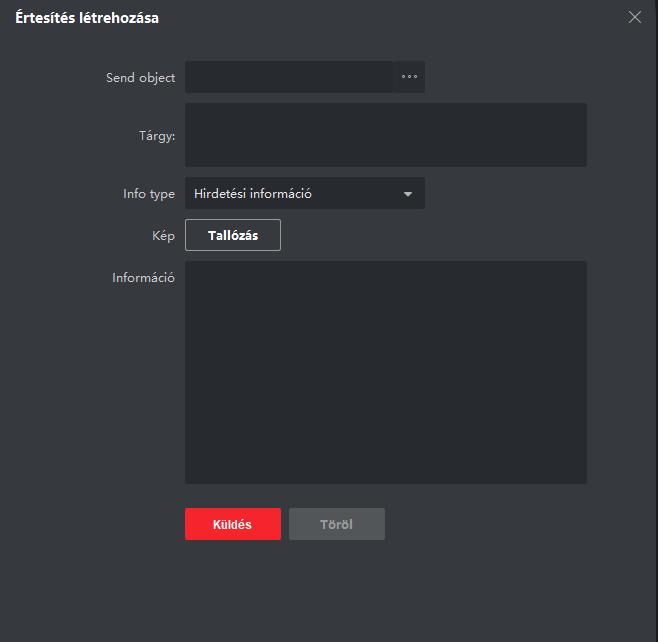
Task: Focus the Tárgy subject text box
Action: tap(386, 135)
